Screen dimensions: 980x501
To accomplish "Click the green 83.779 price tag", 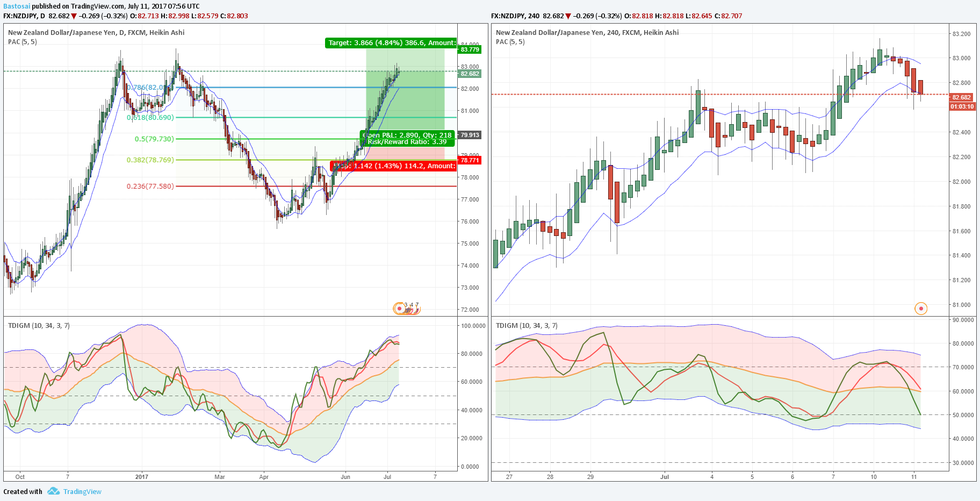I will pos(470,49).
